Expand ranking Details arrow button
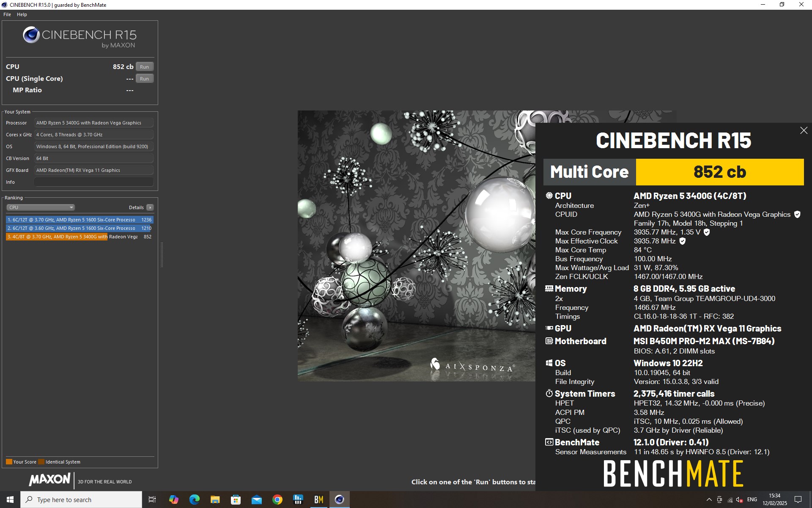 click(150, 207)
